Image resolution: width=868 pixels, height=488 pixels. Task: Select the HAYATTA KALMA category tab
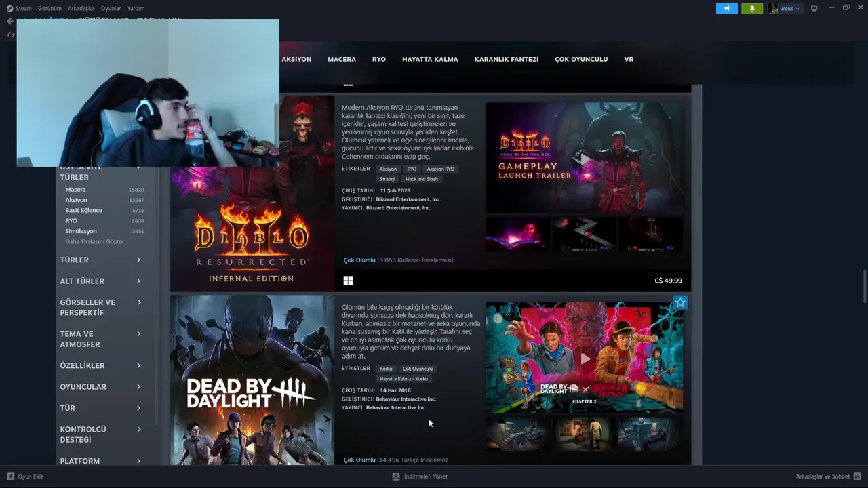click(430, 59)
